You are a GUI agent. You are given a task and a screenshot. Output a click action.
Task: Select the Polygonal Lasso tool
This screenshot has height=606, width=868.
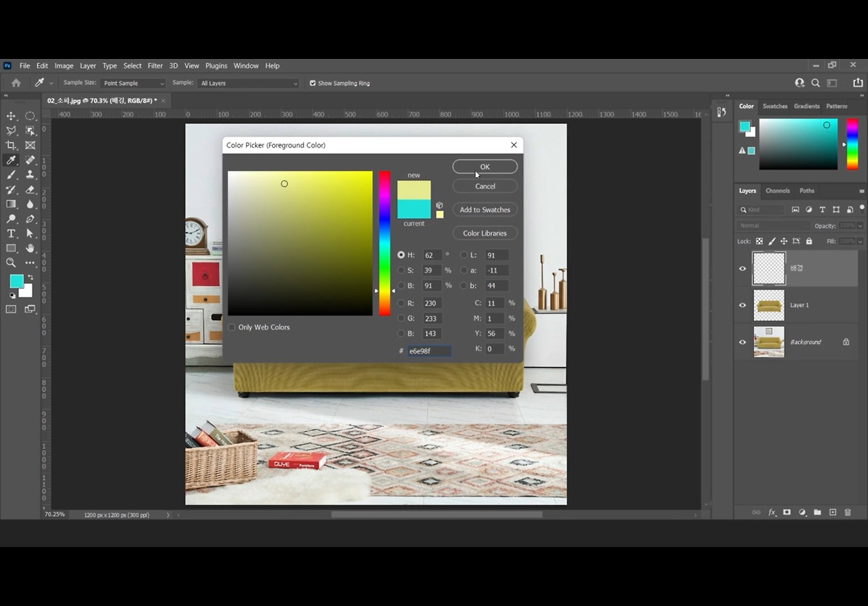coord(11,131)
